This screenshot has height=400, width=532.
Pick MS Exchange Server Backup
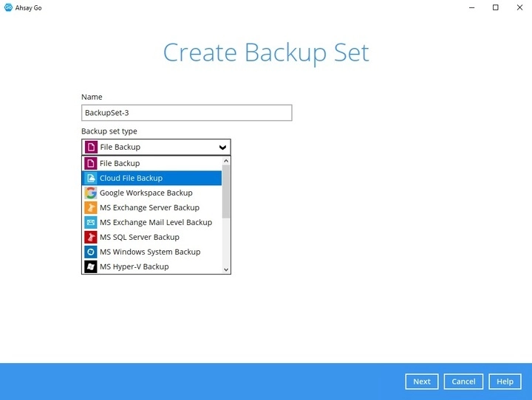click(151, 208)
